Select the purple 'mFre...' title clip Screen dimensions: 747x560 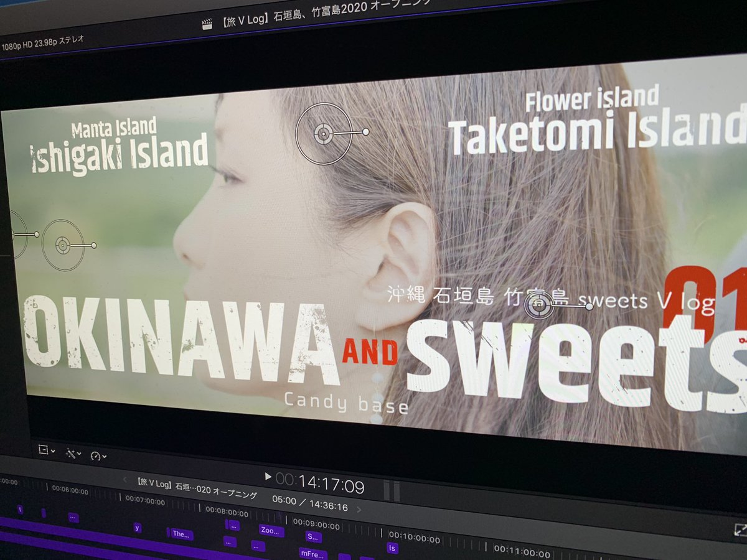tap(312, 553)
